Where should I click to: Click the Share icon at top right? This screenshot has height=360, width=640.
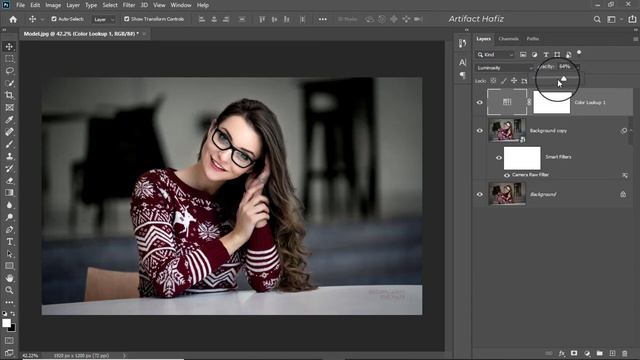pyautogui.click(x=632, y=19)
